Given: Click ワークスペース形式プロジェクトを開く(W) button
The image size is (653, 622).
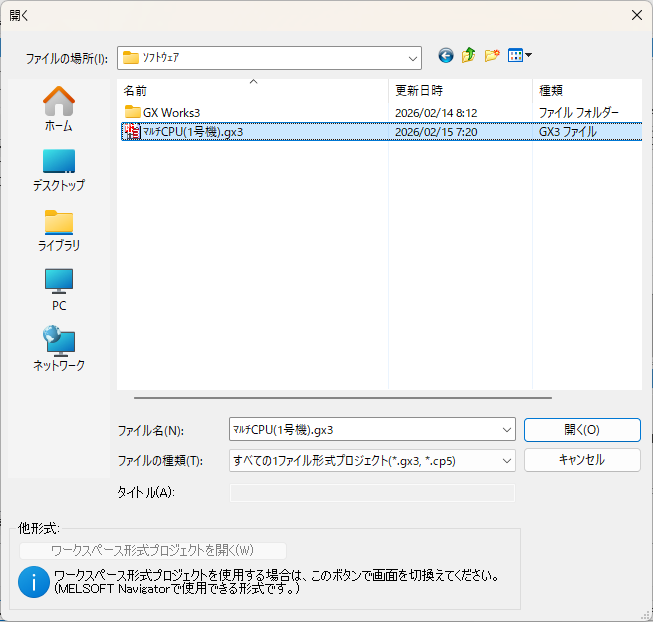Looking at the screenshot, I should click(x=152, y=550).
